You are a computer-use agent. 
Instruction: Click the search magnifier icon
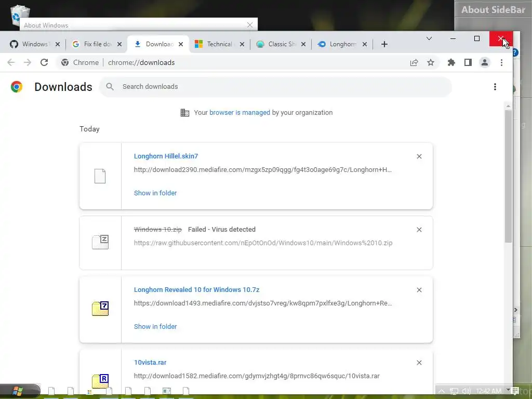click(x=110, y=87)
